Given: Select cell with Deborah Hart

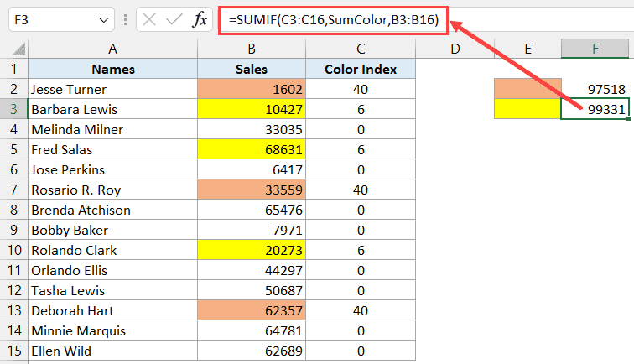Looking at the screenshot, I should click(113, 310).
